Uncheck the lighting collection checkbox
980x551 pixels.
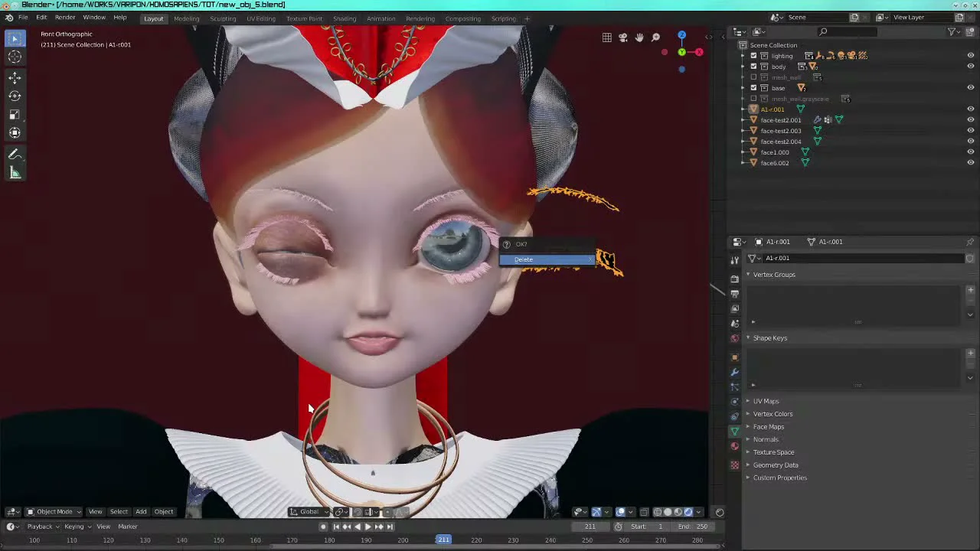[x=753, y=56]
